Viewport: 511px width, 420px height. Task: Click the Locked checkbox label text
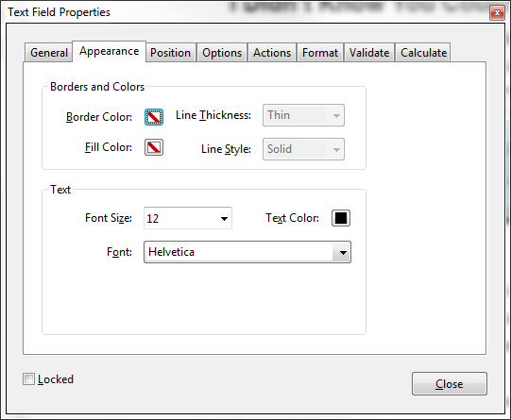pos(56,379)
